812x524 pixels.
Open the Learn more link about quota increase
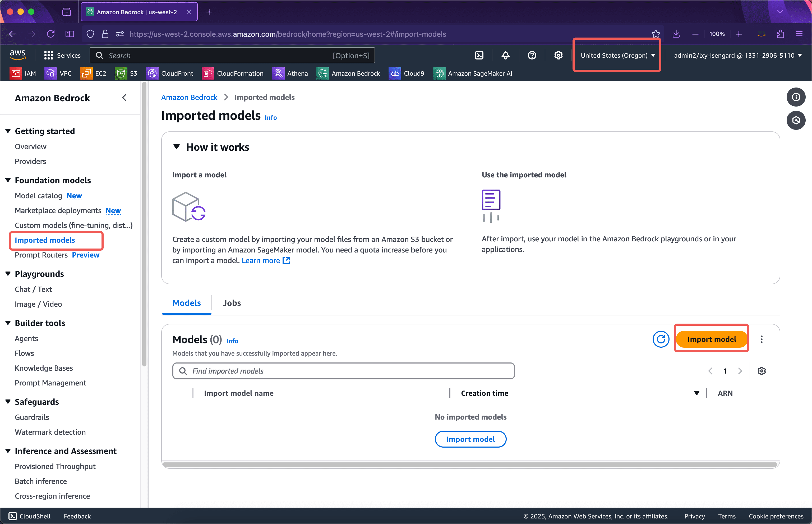[261, 260]
